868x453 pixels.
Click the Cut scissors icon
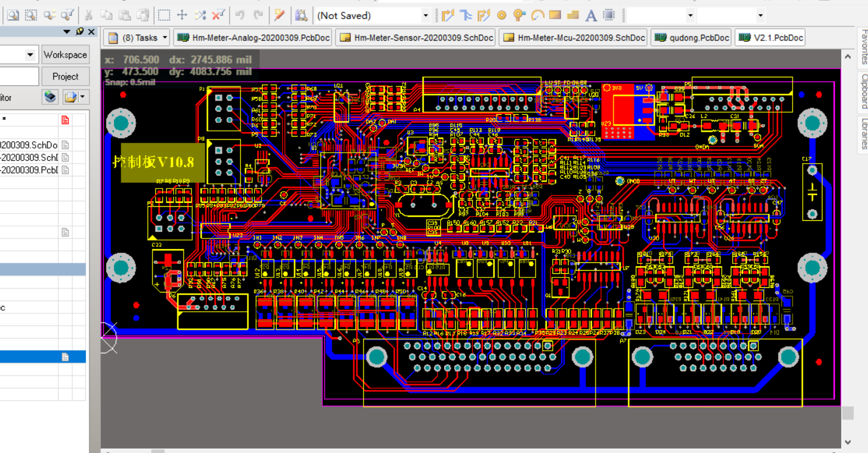[x=89, y=15]
